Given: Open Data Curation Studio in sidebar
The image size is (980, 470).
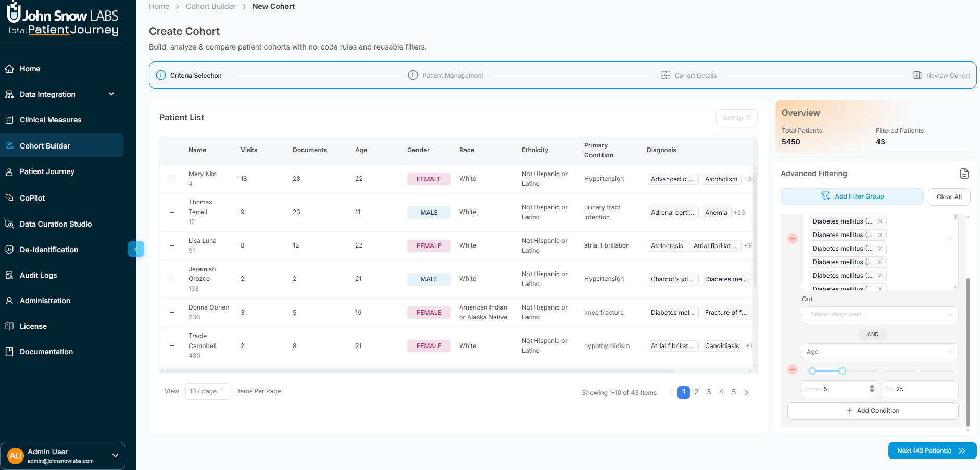Looking at the screenshot, I should point(55,224).
